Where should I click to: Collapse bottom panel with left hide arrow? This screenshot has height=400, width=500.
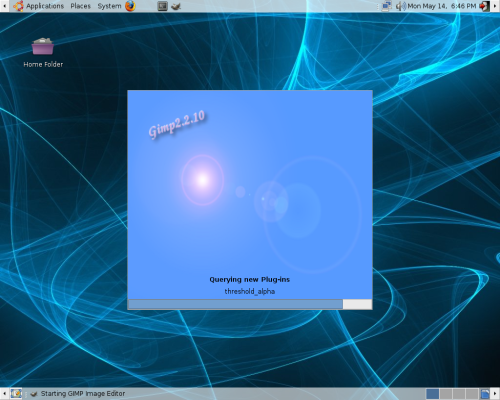click(4, 394)
